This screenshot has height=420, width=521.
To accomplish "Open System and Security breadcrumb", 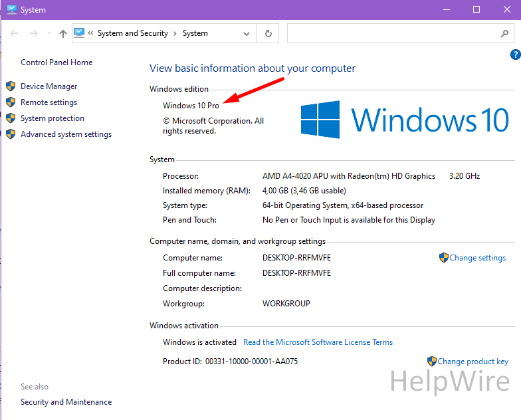I will coord(133,33).
